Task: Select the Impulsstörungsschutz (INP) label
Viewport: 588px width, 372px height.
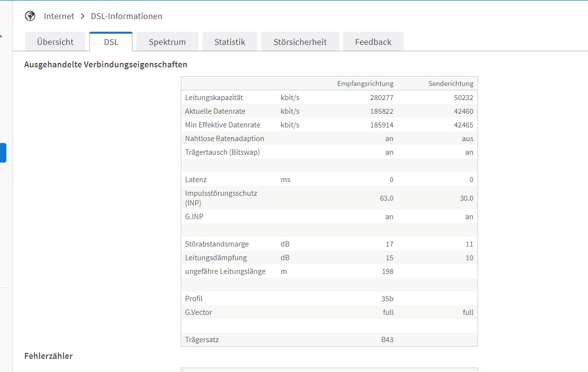Action: coord(221,198)
